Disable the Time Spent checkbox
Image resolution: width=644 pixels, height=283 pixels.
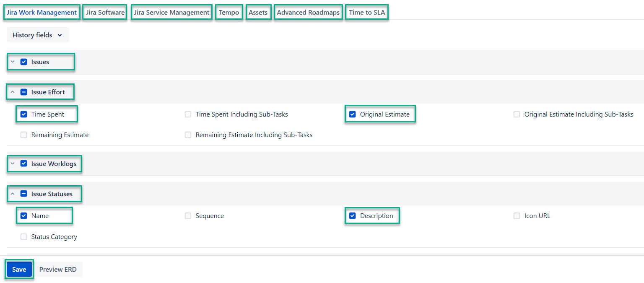click(x=23, y=114)
